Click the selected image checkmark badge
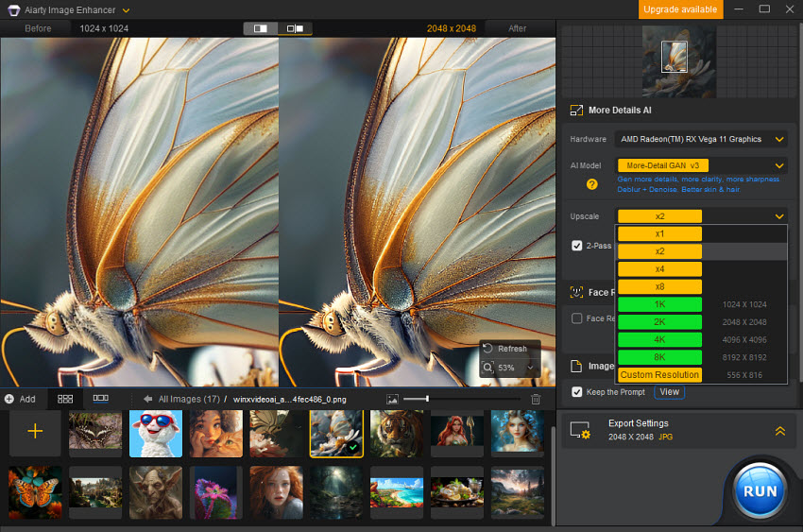The image size is (803, 532). [353, 447]
